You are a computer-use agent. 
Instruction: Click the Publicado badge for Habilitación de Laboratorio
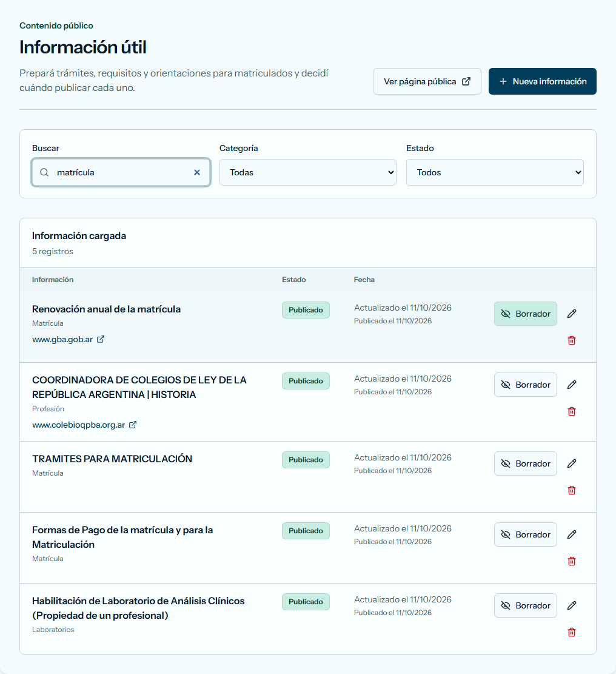click(x=306, y=601)
